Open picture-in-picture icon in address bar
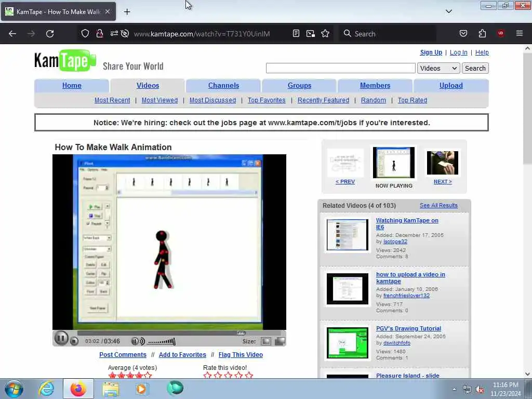Screen dimensions: 532x399 point(311,34)
